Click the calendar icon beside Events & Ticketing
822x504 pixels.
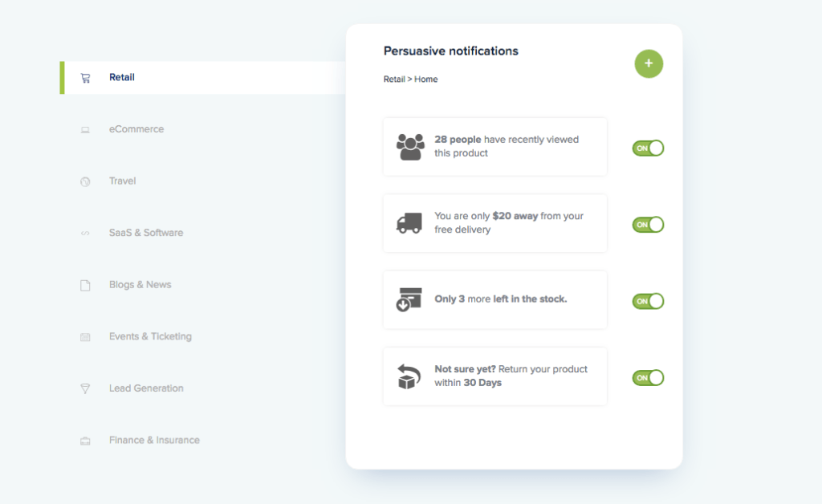pyautogui.click(x=85, y=337)
